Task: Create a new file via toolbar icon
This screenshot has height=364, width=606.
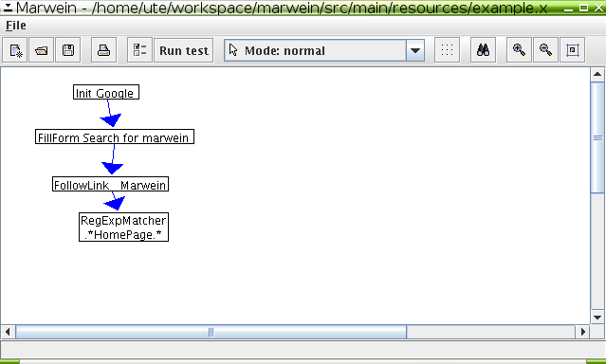Action: pos(15,50)
